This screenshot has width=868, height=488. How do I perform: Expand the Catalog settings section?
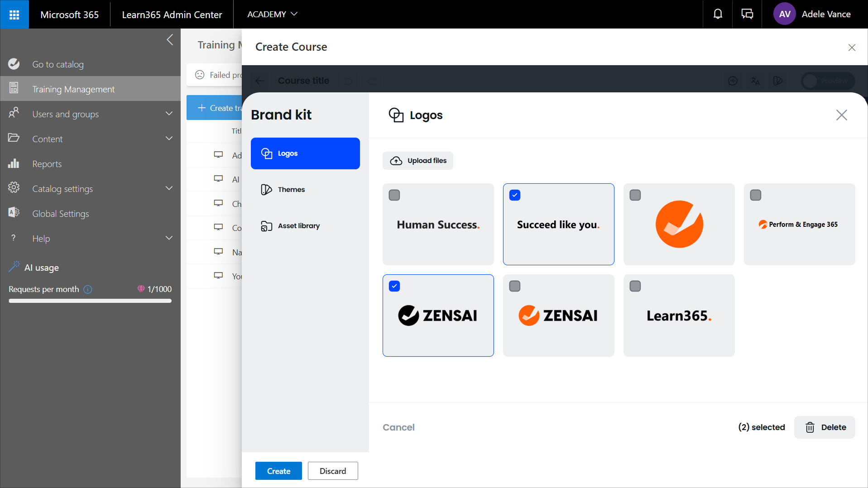pos(169,189)
